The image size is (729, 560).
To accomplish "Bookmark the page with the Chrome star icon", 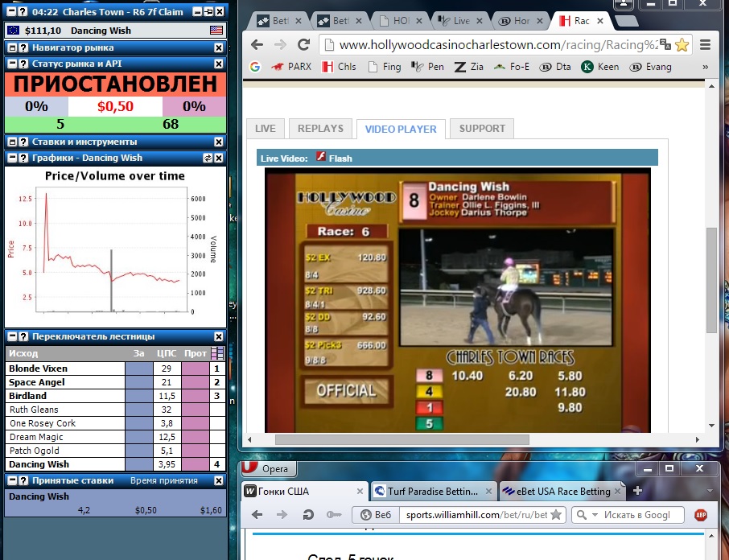I will coord(682,45).
